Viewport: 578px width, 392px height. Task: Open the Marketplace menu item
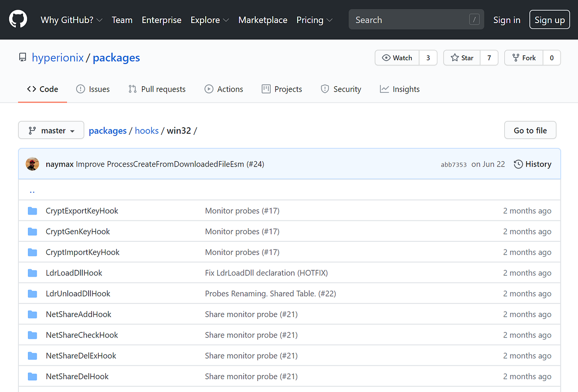[x=263, y=20]
